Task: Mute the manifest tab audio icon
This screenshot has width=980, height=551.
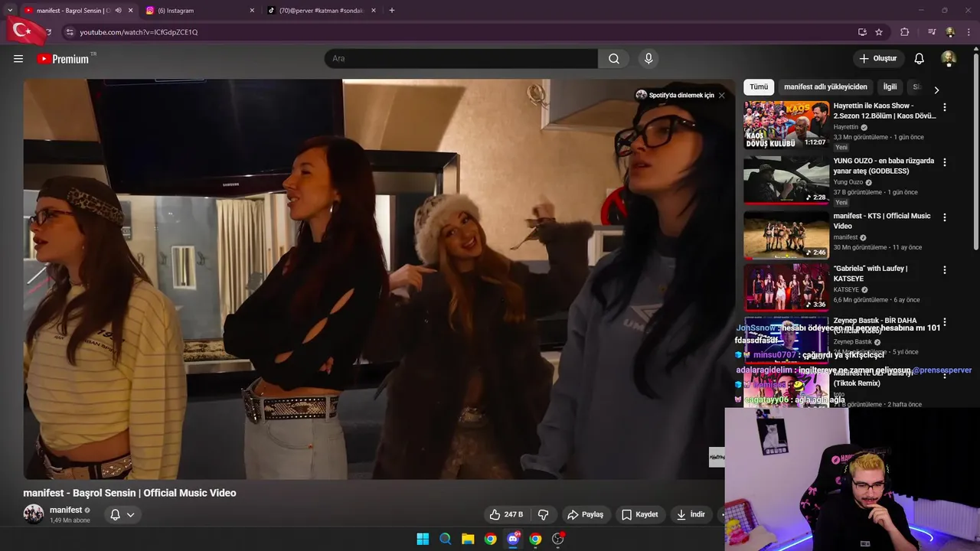Action: pos(118,11)
